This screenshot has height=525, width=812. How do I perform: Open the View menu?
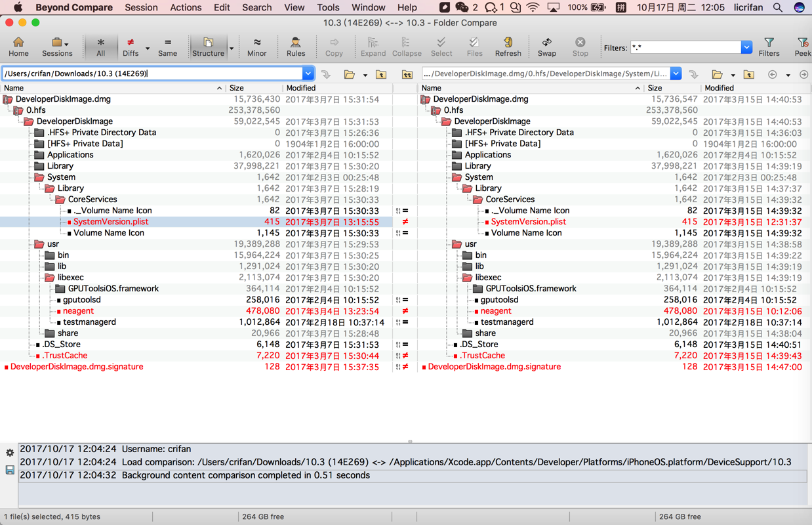click(x=294, y=7)
